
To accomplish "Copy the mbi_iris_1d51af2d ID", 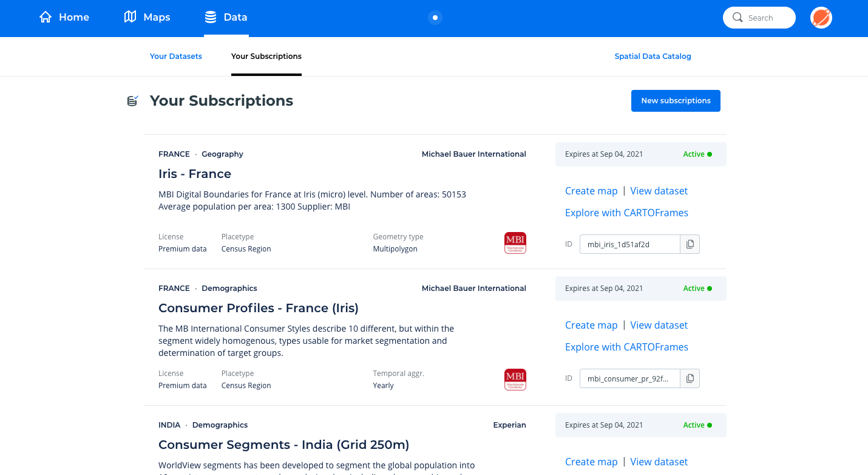I will pyautogui.click(x=690, y=244).
